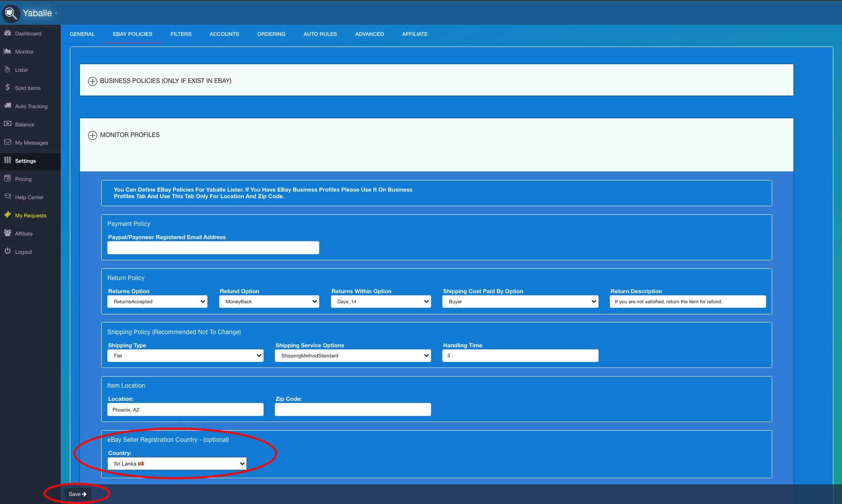The height and width of the screenshot is (504, 842).
Task: Click the My Messages envelope icon
Action: pos(8,143)
